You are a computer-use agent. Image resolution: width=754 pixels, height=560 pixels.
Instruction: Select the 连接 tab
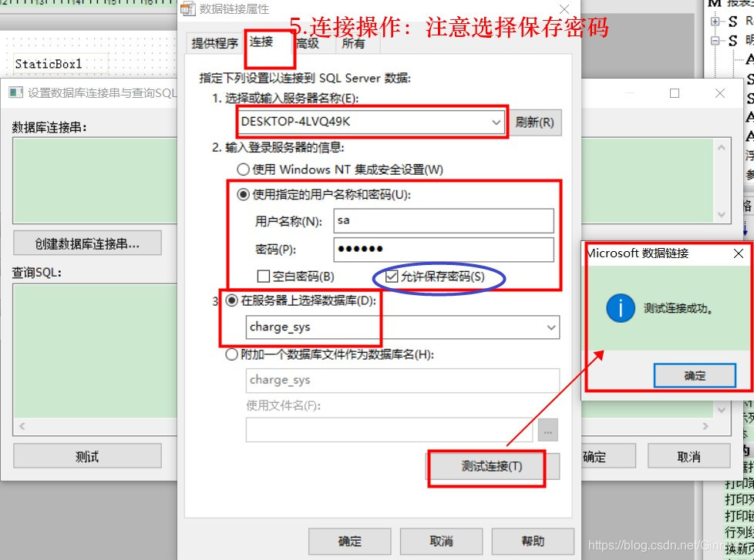(x=261, y=42)
